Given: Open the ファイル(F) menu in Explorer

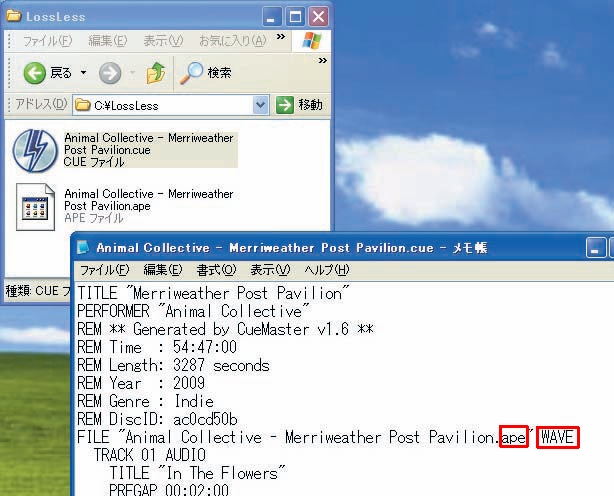Looking at the screenshot, I should 47,41.
